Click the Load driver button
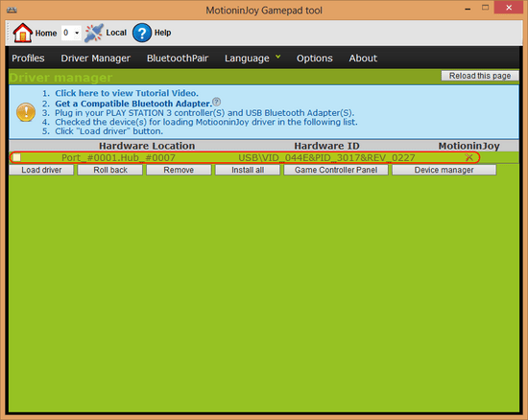Image resolution: width=528 pixels, height=420 pixels. pyautogui.click(x=41, y=170)
